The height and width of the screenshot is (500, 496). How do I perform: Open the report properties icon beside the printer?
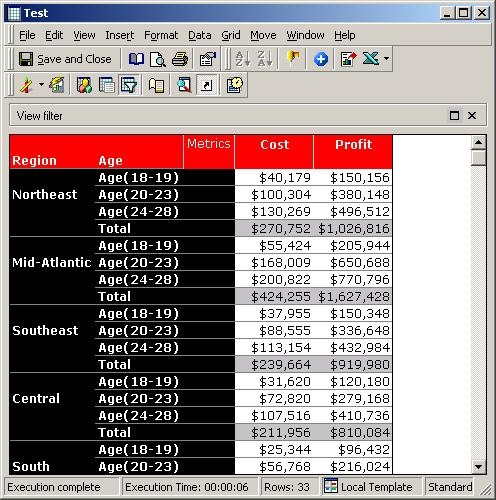tap(207, 59)
